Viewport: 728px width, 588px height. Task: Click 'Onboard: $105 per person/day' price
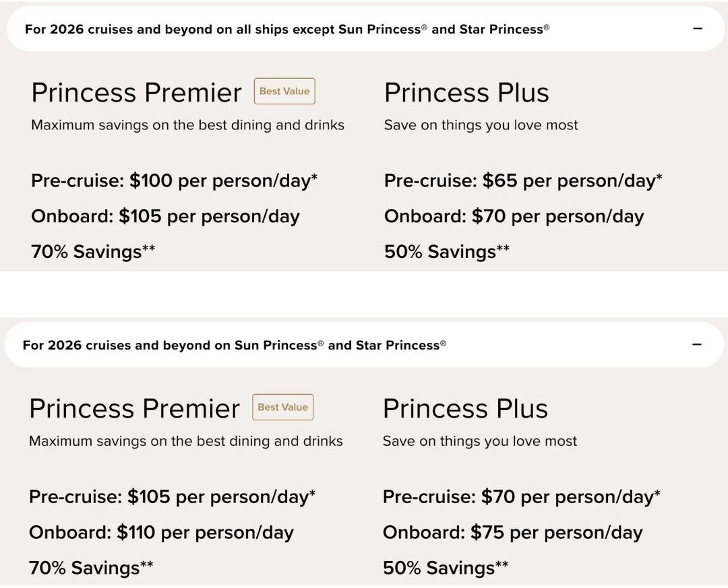pos(165,217)
